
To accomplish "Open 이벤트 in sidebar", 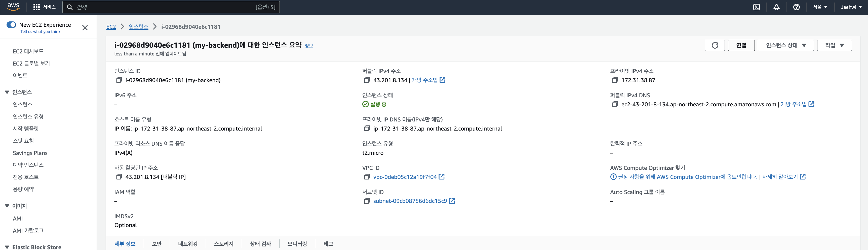I will [x=20, y=76].
